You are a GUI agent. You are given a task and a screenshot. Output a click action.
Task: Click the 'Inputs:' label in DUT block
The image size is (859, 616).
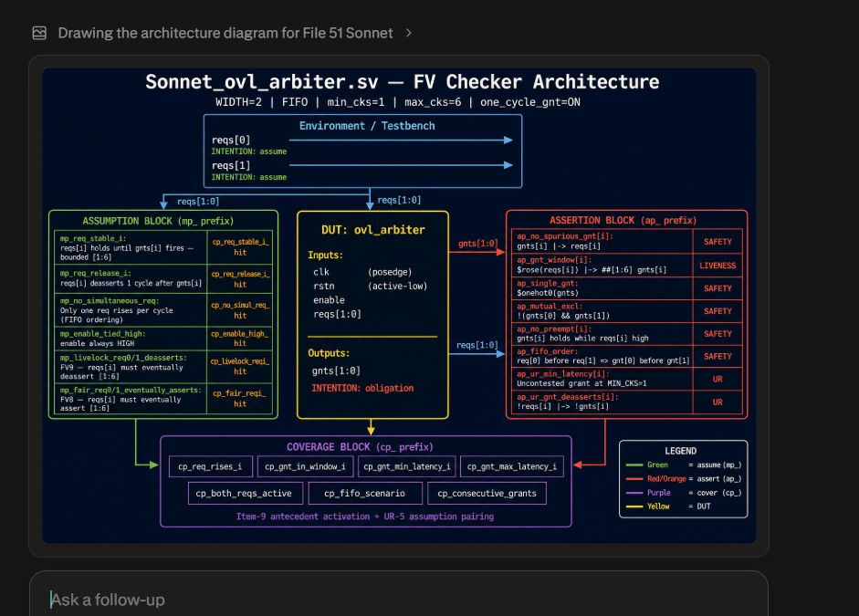click(x=325, y=256)
